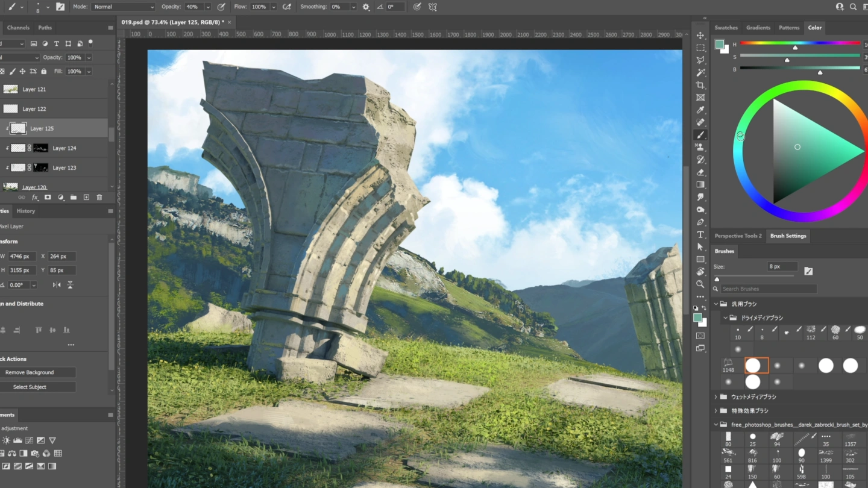Open the brush blending Mode dropdown

click(x=123, y=7)
